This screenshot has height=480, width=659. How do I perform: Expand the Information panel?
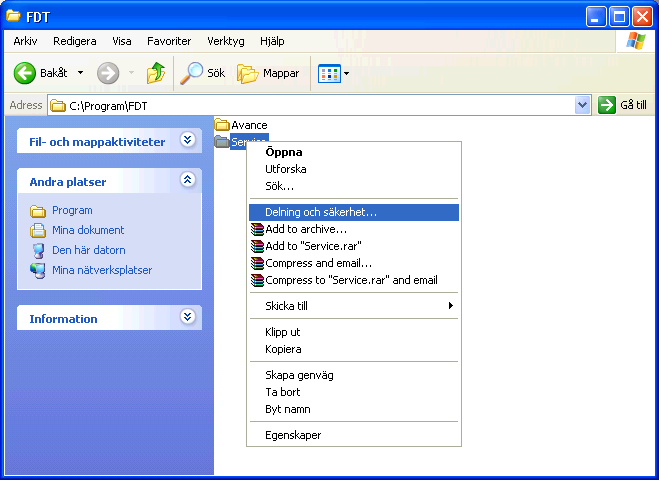click(x=187, y=317)
